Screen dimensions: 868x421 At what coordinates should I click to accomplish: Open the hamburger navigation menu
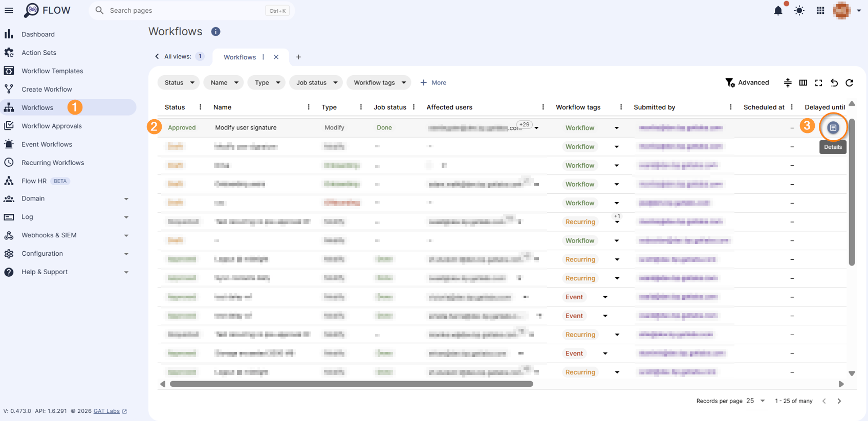pyautogui.click(x=9, y=10)
